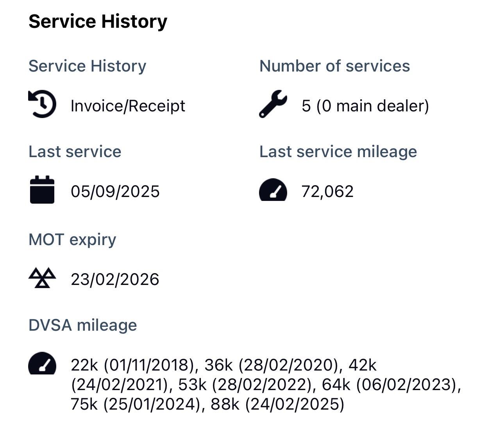Click the DVSA mileage label
Image resolution: width=504 pixels, height=437 pixels.
[x=83, y=325]
